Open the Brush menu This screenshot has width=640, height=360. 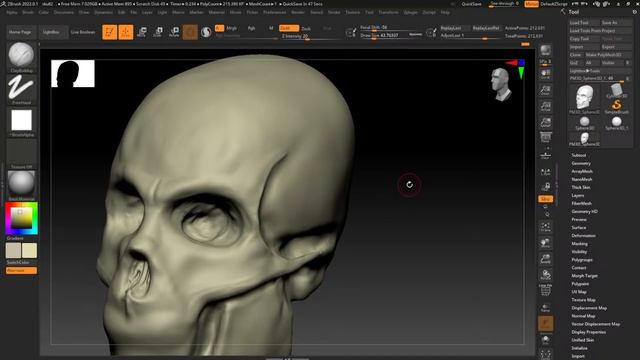(28, 13)
